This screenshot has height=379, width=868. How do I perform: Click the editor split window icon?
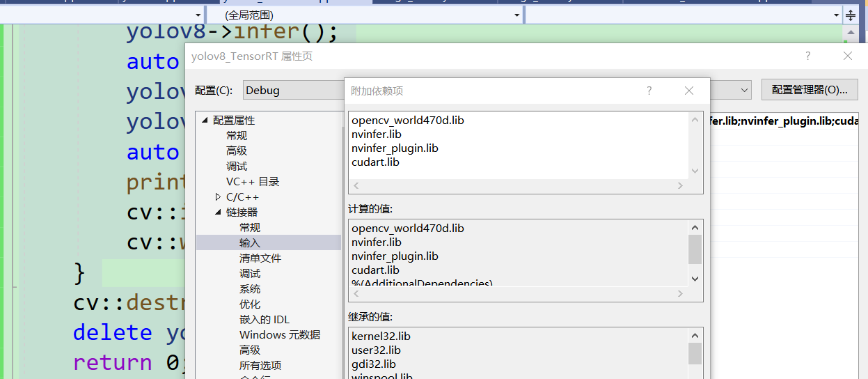(851, 15)
